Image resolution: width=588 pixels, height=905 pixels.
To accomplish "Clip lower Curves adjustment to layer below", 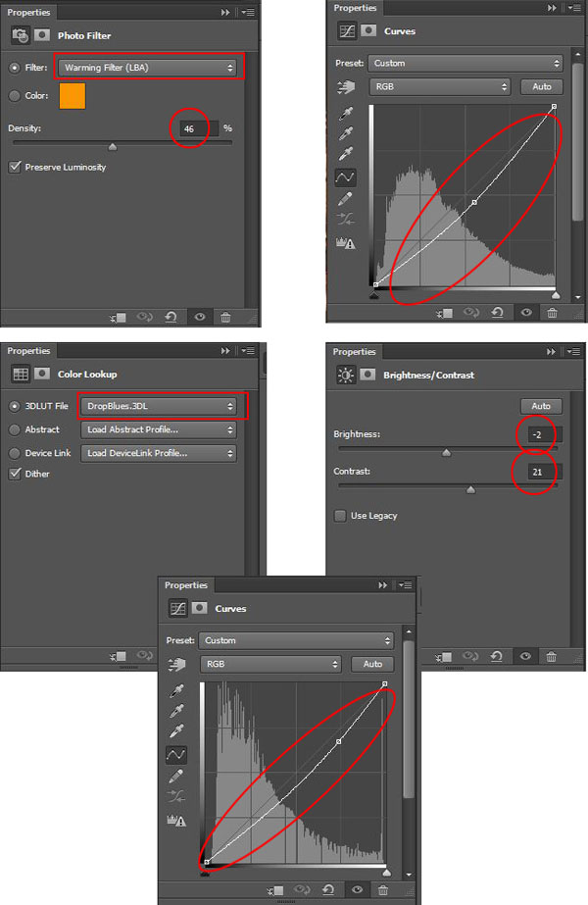I will [275, 890].
